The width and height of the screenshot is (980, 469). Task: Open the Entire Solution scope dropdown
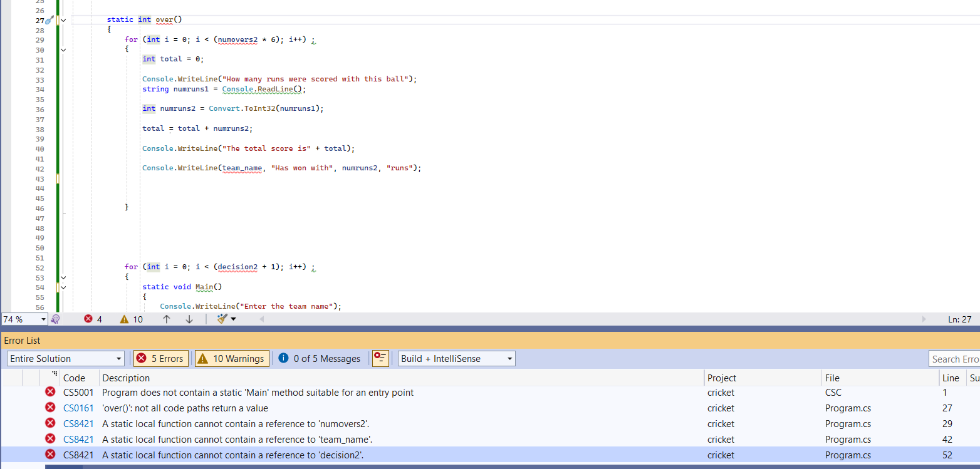tap(66, 359)
